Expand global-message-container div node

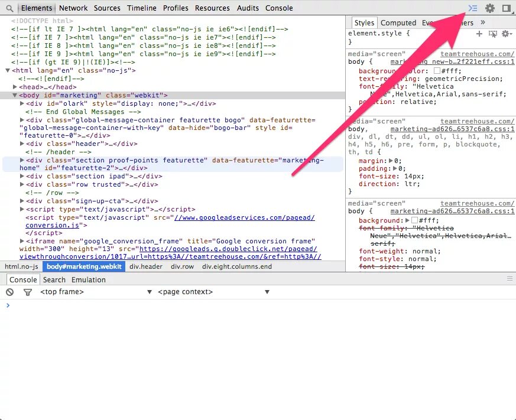click(x=22, y=120)
